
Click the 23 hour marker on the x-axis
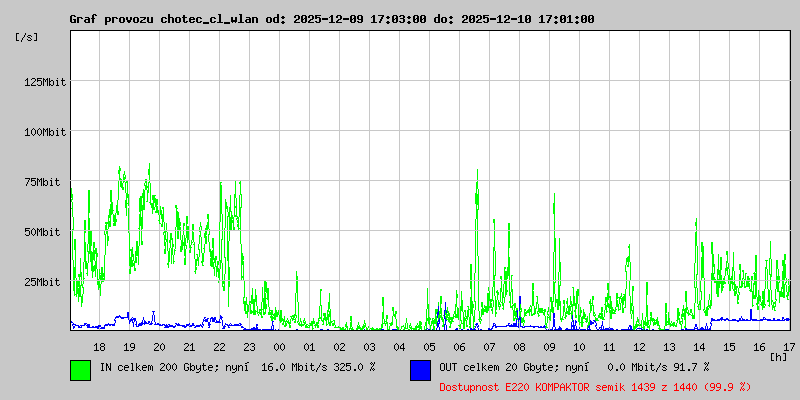click(249, 347)
